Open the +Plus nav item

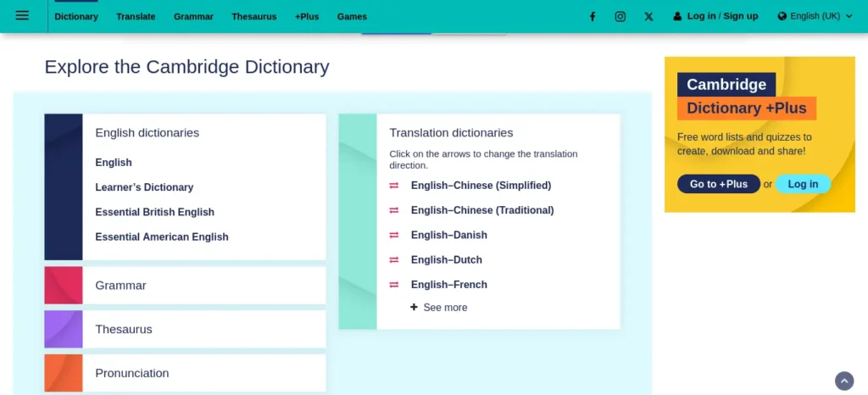point(307,17)
